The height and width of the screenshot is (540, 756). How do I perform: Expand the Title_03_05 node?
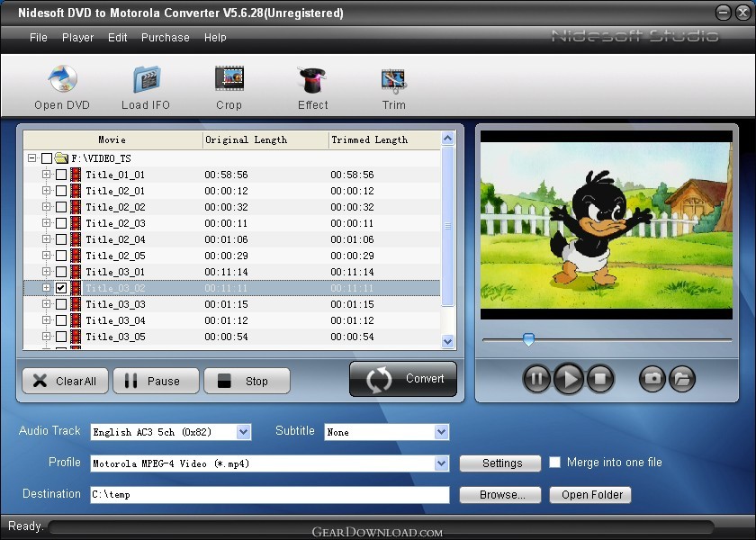[46, 336]
